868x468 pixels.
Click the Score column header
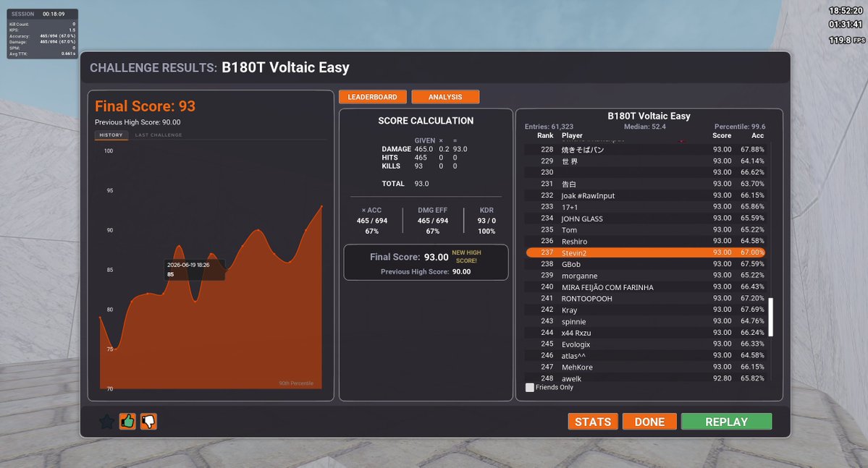tap(722, 135)
